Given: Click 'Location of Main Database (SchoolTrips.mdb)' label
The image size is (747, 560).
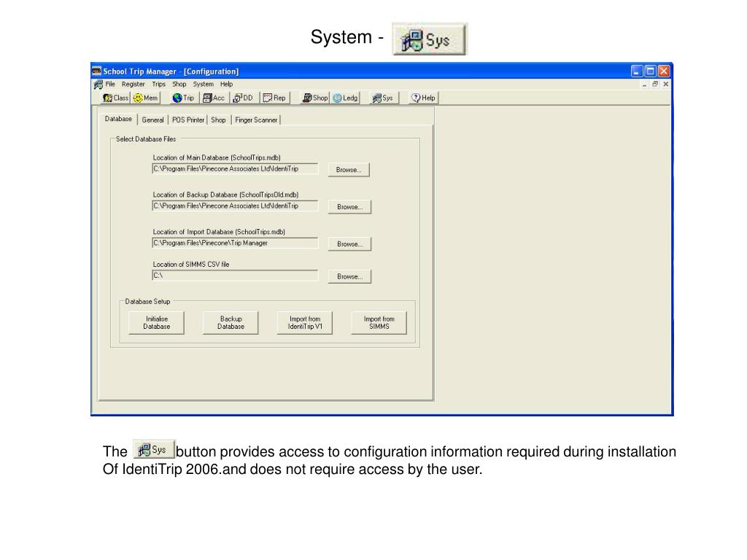Looking at the screenshot, I should coord(217,157).
